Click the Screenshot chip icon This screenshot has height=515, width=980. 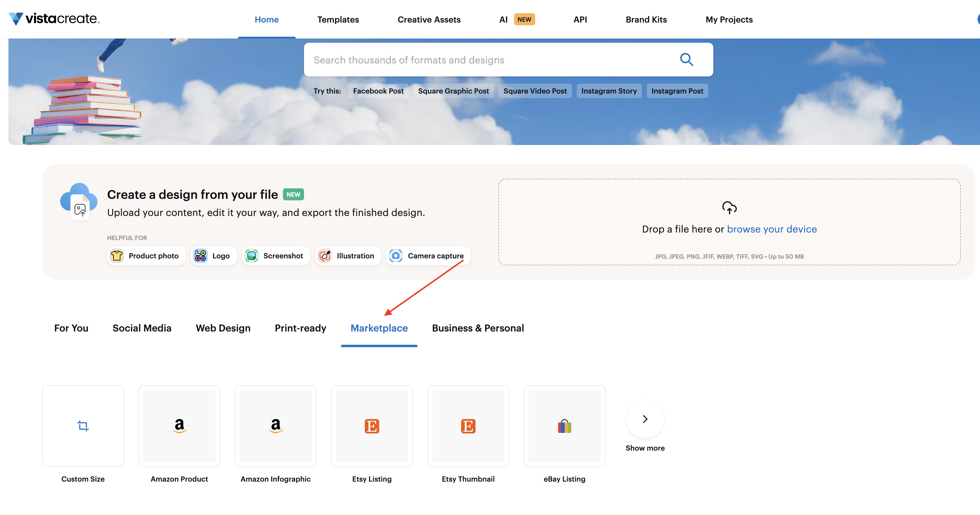pyautogui.click(x=251, y=256)
